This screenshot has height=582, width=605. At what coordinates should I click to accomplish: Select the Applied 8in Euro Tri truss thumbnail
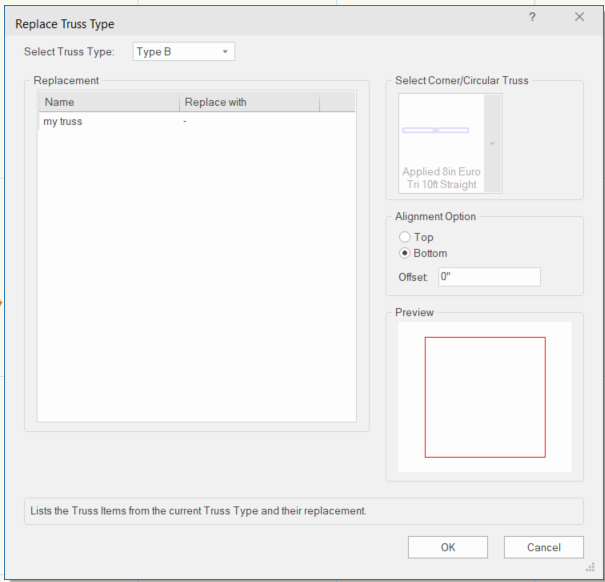click(x=441, y=143)
